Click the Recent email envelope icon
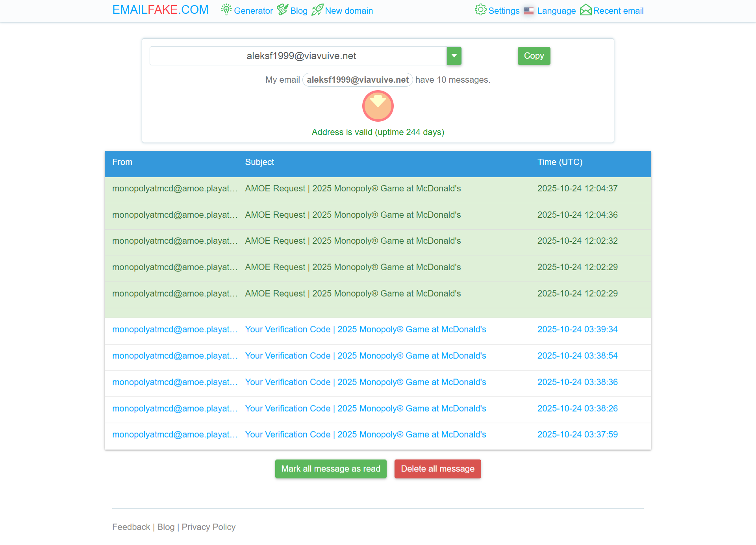Screen dimensions: 756x545 coord(586,9)
